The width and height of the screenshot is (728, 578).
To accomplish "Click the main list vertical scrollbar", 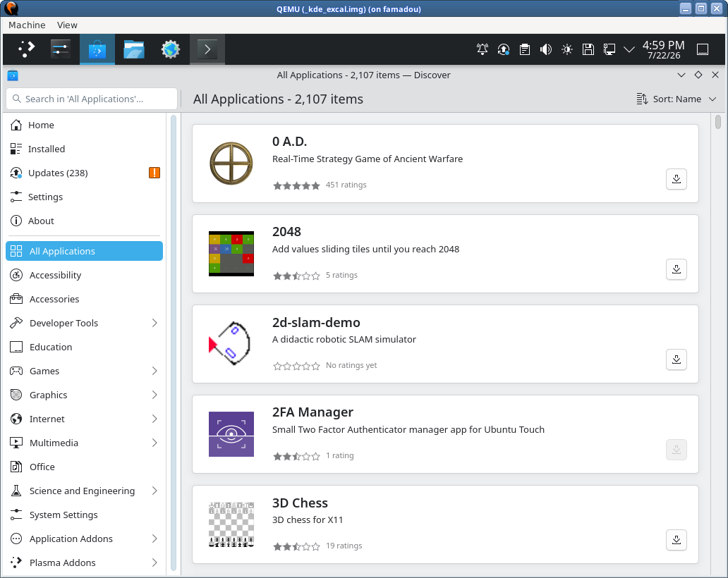I will tap(718, 121).
